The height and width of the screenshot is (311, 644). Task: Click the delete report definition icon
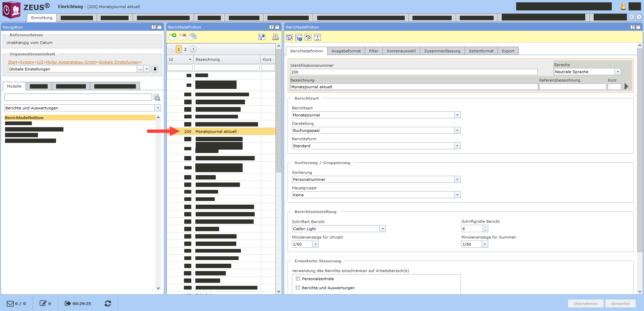pos(183,37)
